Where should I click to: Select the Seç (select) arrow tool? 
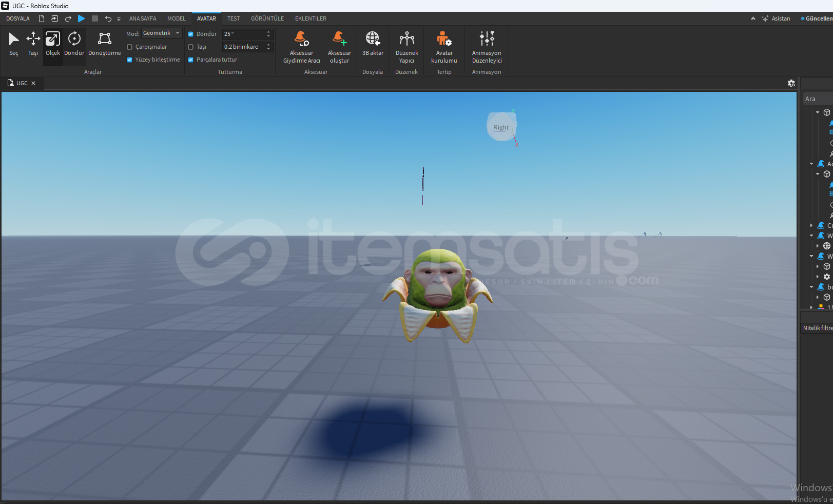[x=14, y=44]
